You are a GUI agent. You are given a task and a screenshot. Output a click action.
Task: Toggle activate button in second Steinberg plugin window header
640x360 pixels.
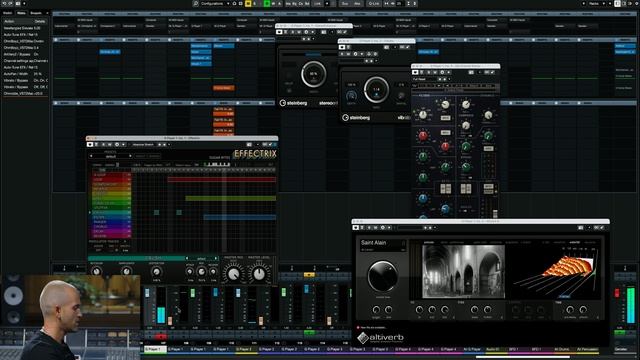(x=342, y=47)
